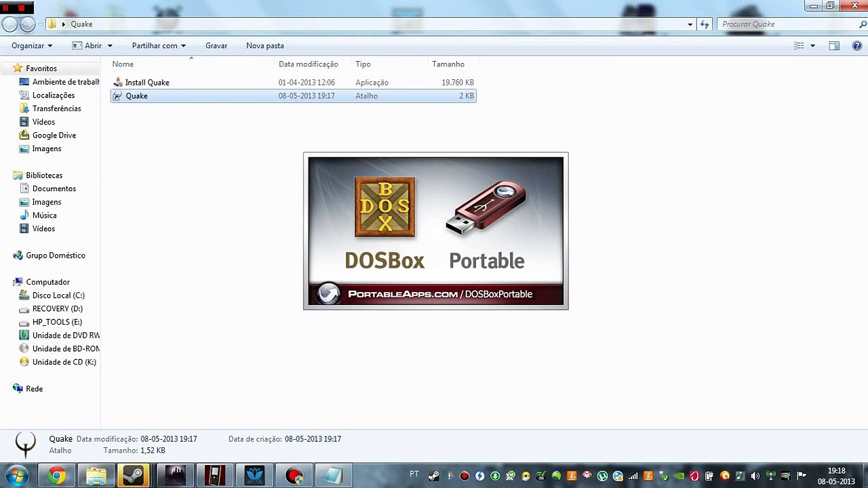
Task: Click the folder icon in the address bar
Action: 52,24
